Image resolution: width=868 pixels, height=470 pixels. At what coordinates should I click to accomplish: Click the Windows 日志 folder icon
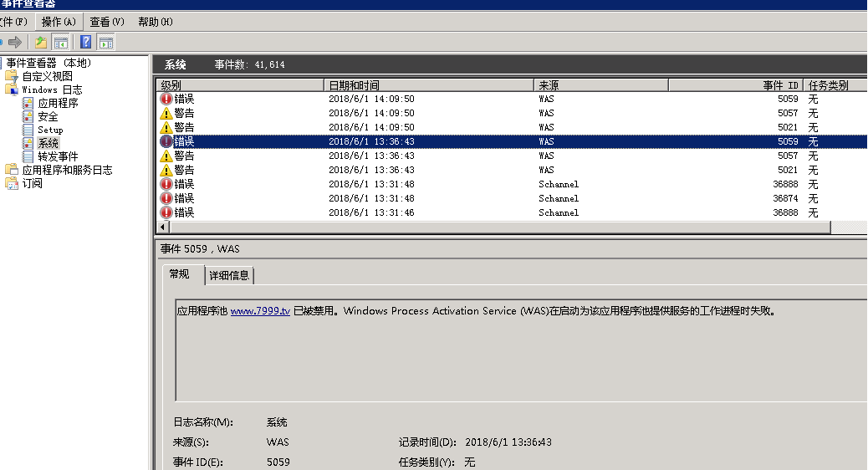coord(12,89)
